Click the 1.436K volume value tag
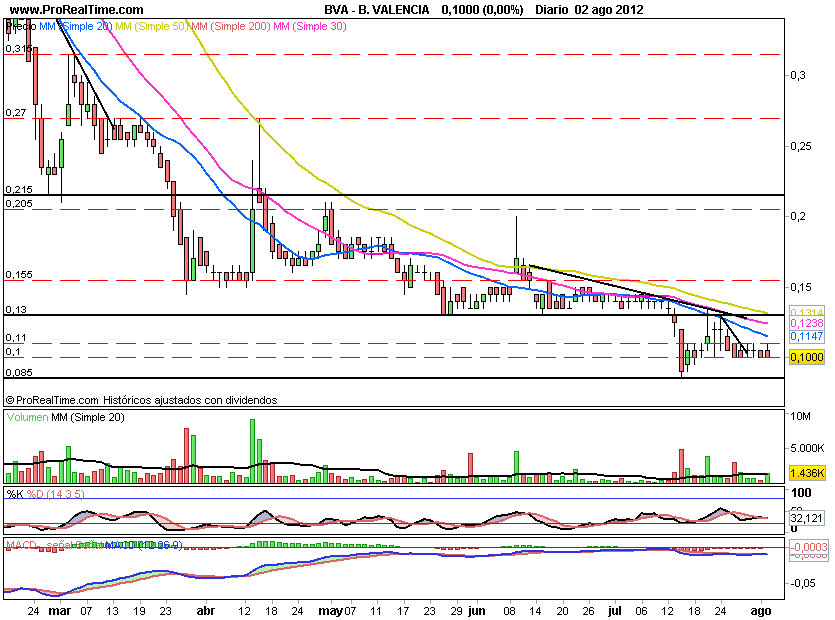Screen dimensions: 835x620 pyautogui.click(x=806, y=472)
